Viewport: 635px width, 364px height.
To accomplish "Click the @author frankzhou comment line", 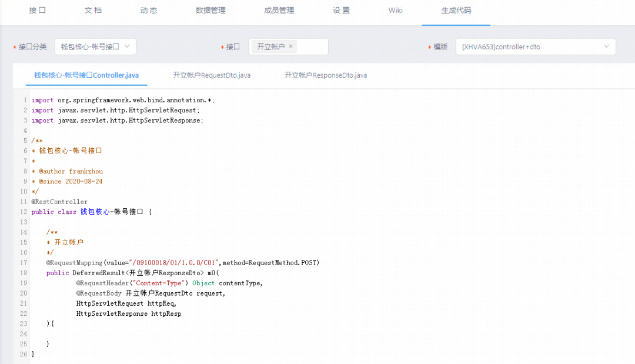I will click(67, 171).
